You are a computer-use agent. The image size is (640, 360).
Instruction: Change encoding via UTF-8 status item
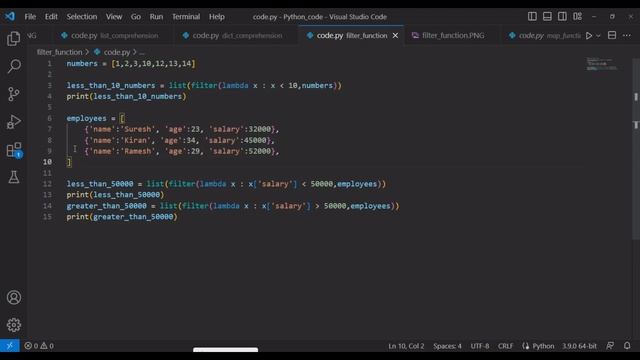pyautogui.click(x=480, y=346)
